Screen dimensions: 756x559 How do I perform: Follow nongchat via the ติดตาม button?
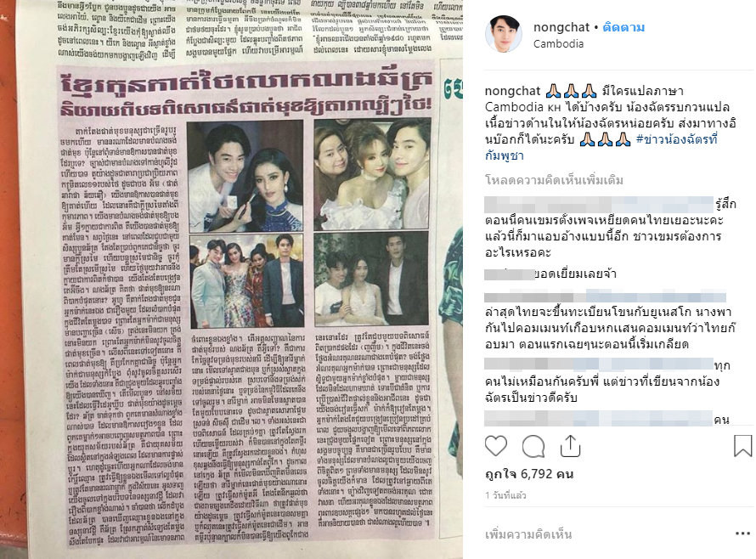click(623, 27)
